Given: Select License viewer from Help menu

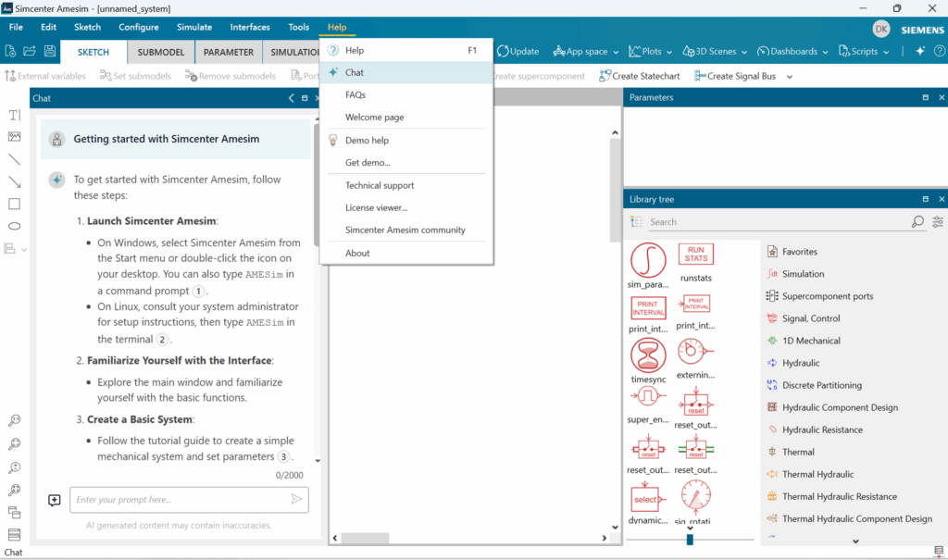Looking at the screenshot, I should 376,207.
